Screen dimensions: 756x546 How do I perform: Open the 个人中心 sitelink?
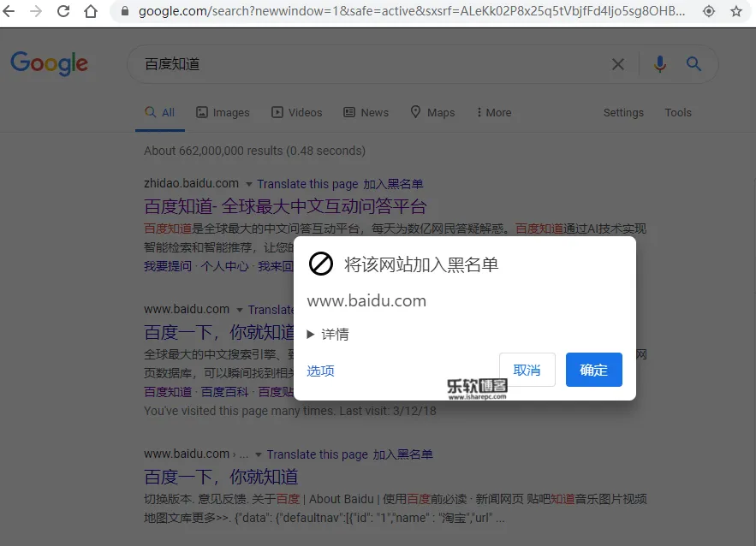224,266
